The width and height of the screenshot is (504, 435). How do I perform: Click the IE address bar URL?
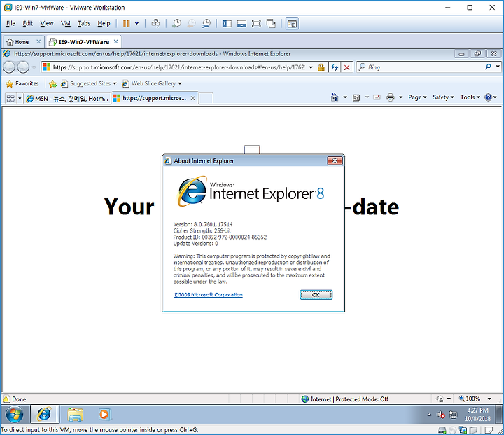tap(178, 67)
